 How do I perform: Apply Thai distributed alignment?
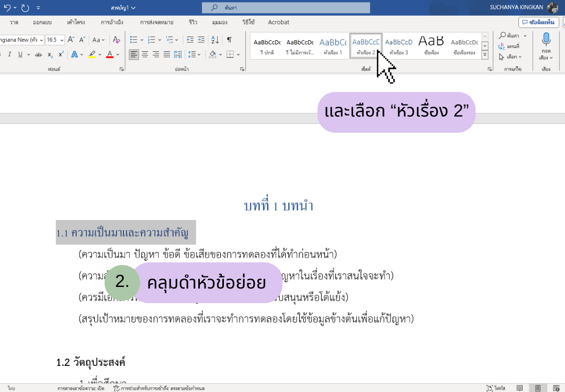(178, 54)
